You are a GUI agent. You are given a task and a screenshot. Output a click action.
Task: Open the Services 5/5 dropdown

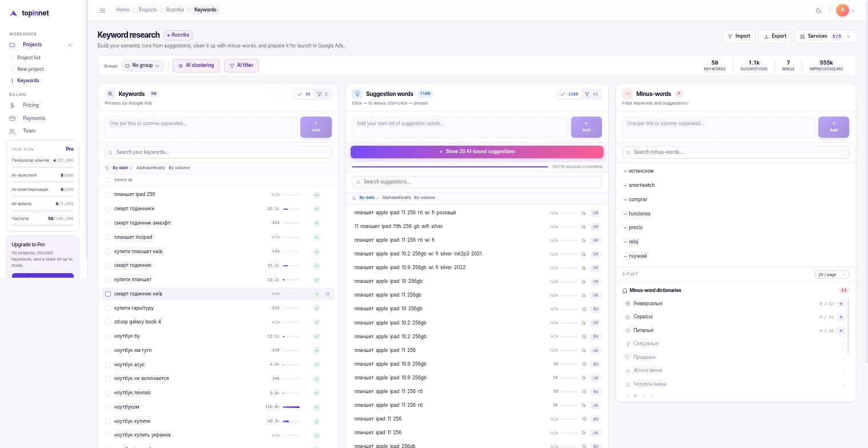click(825, 36)
